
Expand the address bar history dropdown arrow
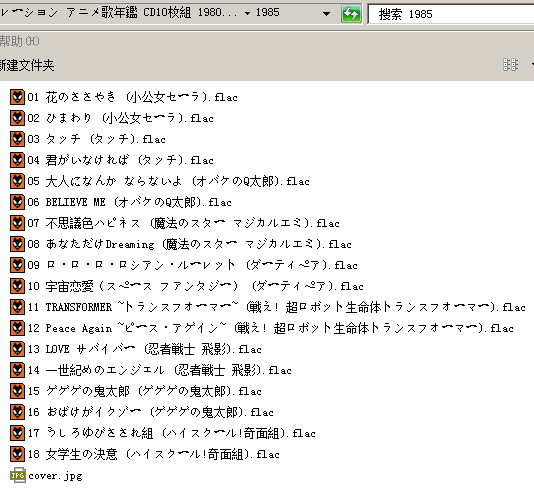326,14
